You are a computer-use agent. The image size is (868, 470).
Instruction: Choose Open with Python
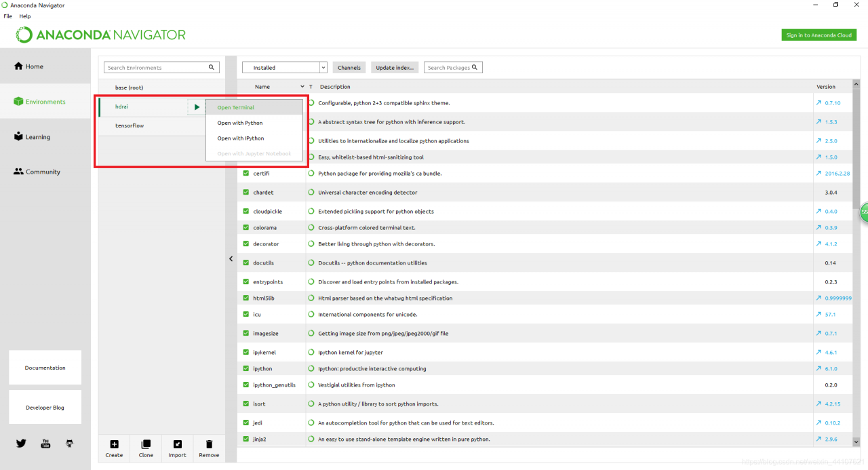pos(254,123)
